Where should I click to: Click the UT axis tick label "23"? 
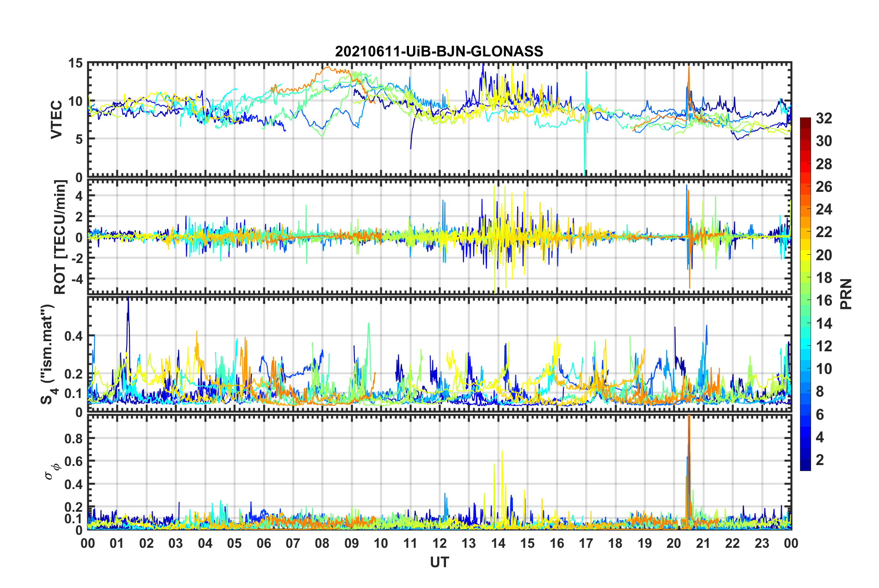[762, 543]
